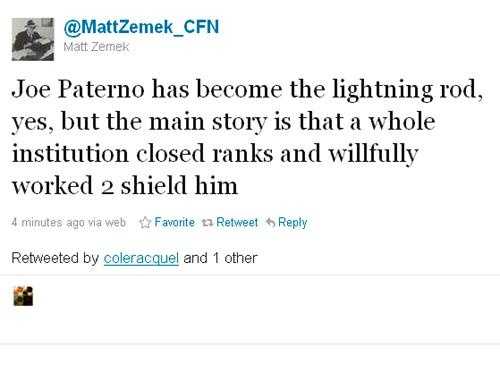
Task: Click the tweet line 'worked 2 shield him'
Action: pos(125,185)
